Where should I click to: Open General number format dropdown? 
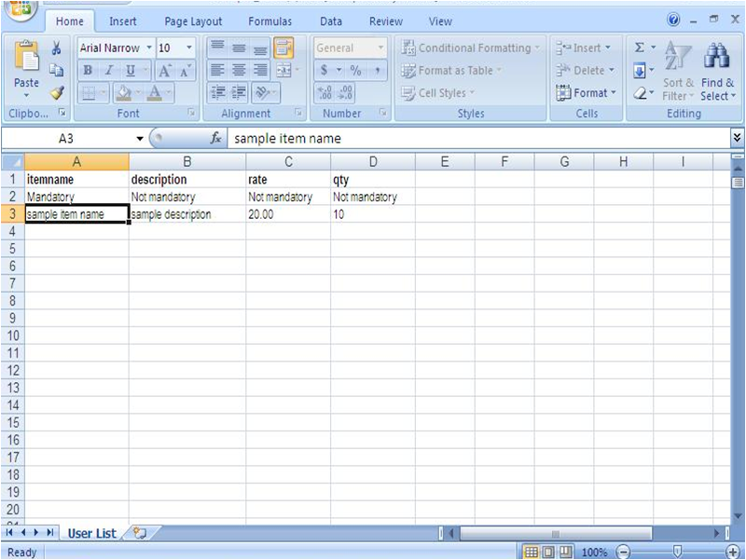380,48
